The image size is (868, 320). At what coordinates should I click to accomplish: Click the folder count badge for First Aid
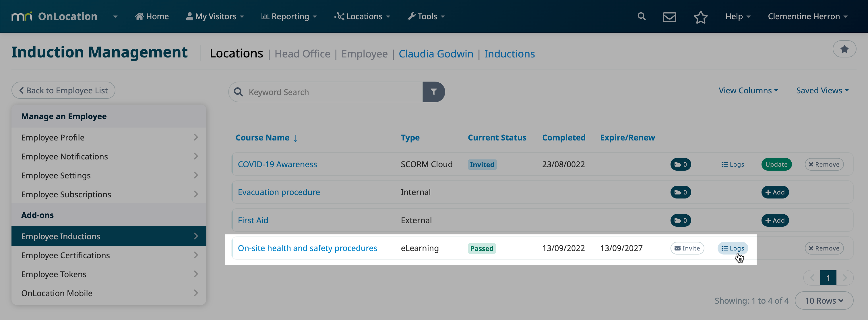(680, 220)
